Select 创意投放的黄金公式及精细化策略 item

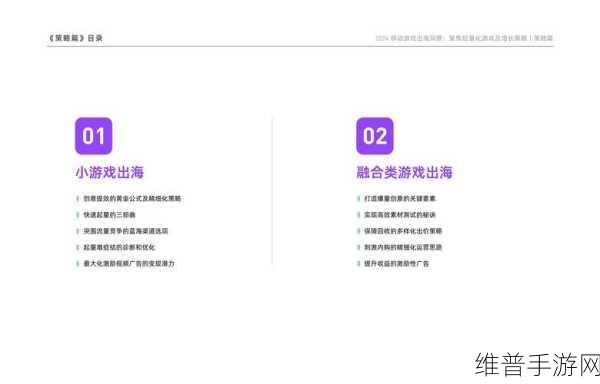[132, 198]
